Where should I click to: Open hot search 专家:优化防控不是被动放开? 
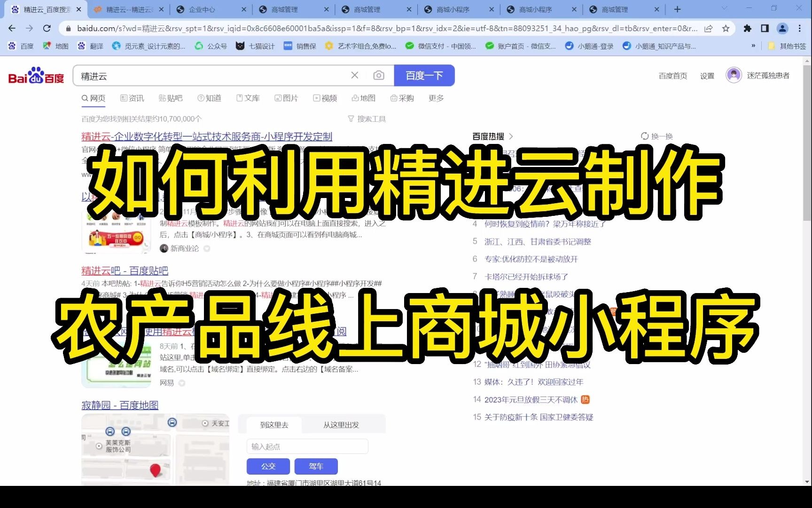(x=531, y=259)
